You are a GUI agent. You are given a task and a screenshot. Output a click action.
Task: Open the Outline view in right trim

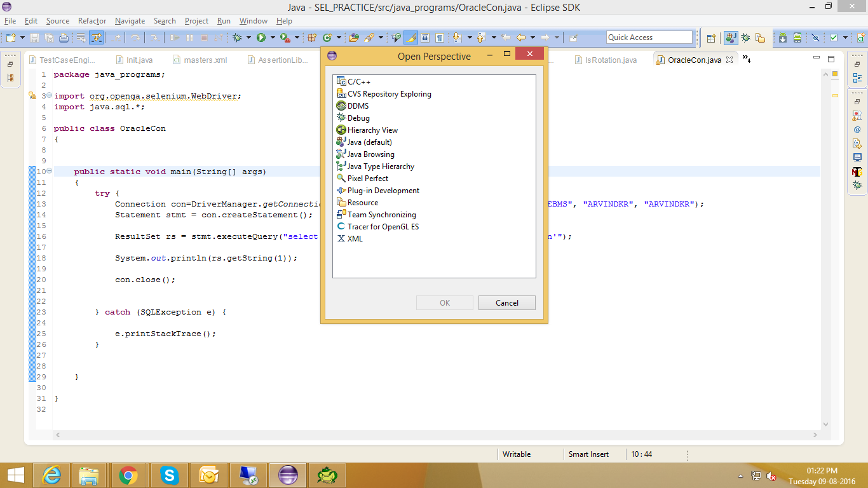coord(857,78)
